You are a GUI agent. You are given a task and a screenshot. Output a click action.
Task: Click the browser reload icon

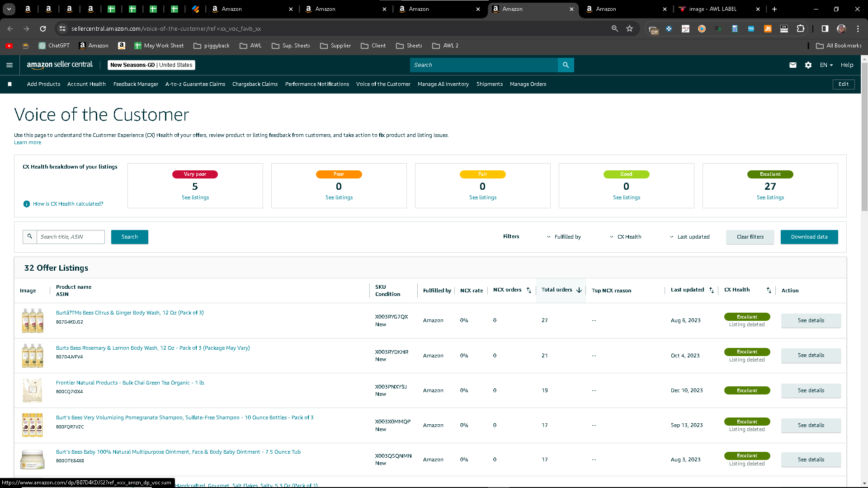click(x=43, y=28)
